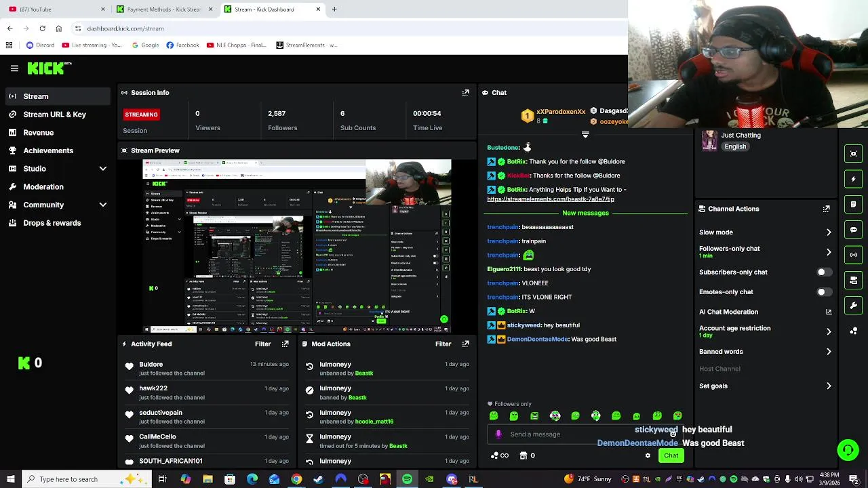Click the lightning bolt icon in right sidebar

(x=854, y=179)
